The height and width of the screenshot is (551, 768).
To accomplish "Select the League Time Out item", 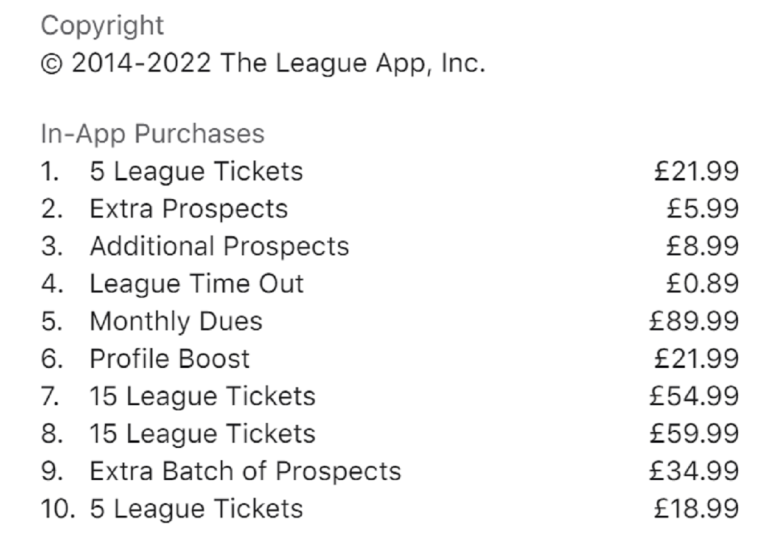I will point(196,284).
